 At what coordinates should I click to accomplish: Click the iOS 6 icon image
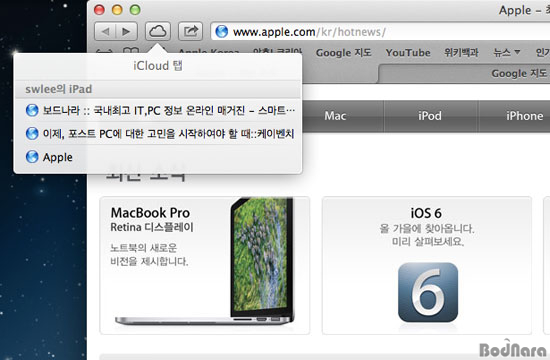pos(428,292)
